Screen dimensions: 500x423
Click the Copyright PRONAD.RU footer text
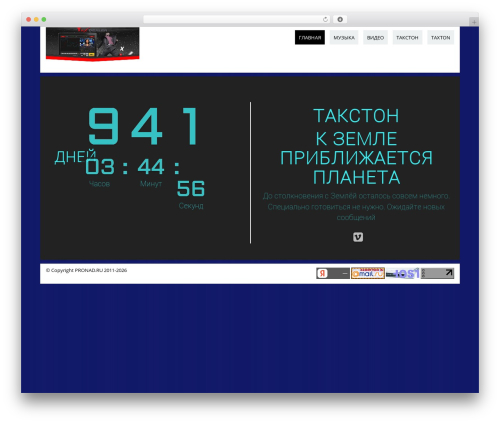click(86, 270)
